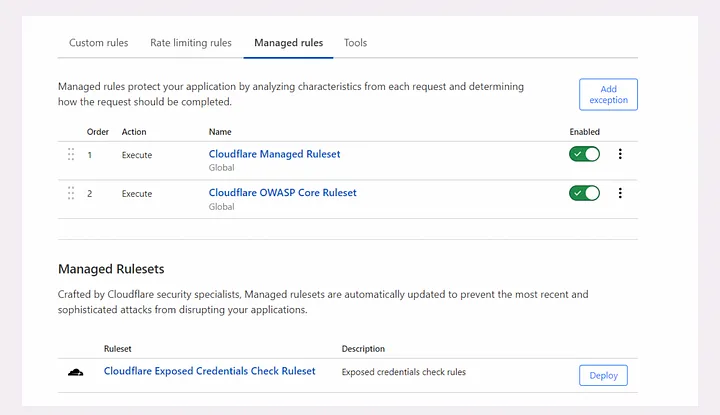
Task: Select the Managed rules tab
Action: click(x=288, y=43)
